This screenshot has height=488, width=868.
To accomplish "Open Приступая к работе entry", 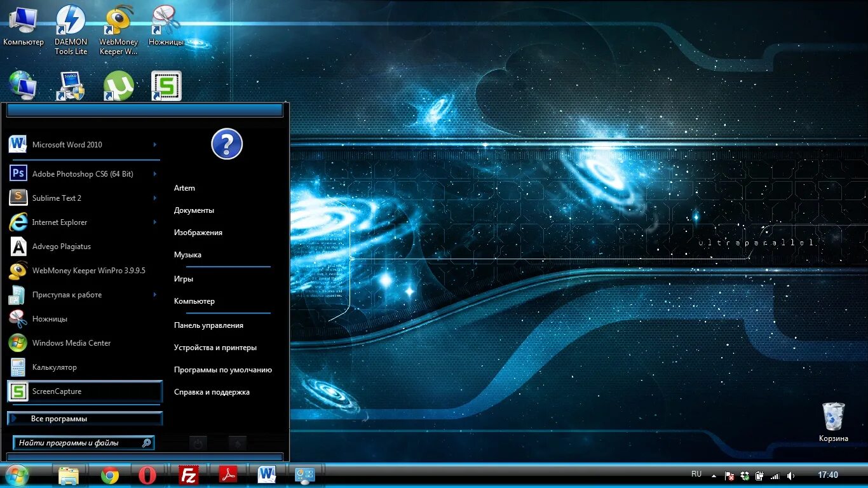I will pyautogui.click(x=83, y=294).
